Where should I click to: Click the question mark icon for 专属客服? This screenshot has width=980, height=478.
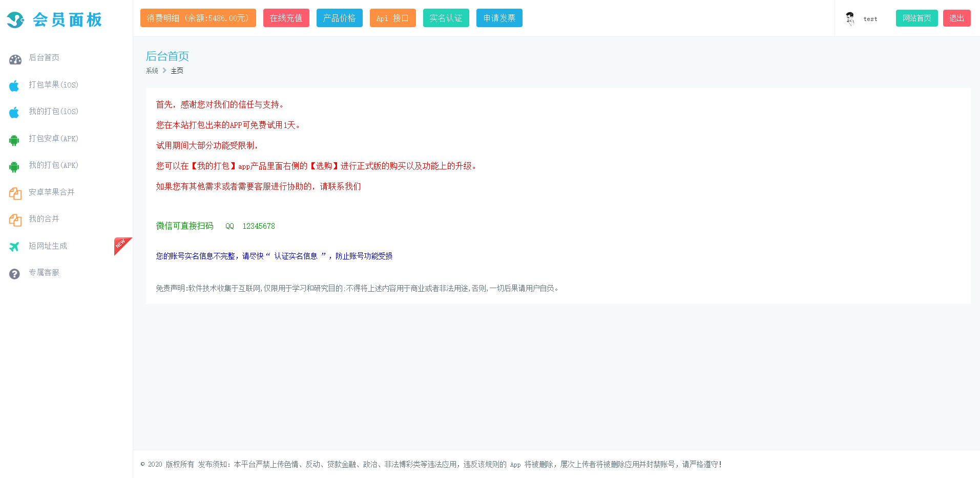(x=14, y=274)
